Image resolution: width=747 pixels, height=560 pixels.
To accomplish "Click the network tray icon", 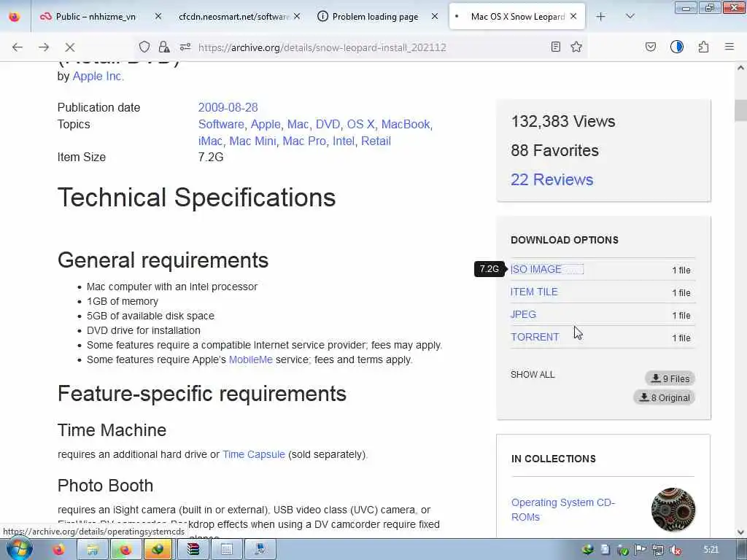I will [658, 550].
